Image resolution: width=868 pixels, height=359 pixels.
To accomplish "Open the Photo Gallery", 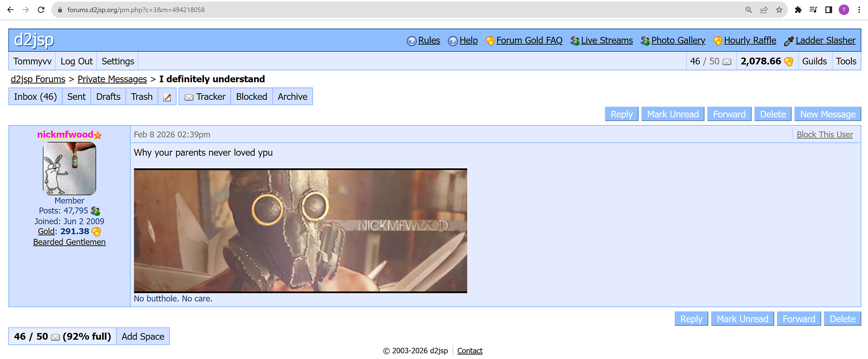I will coord(678,40).
